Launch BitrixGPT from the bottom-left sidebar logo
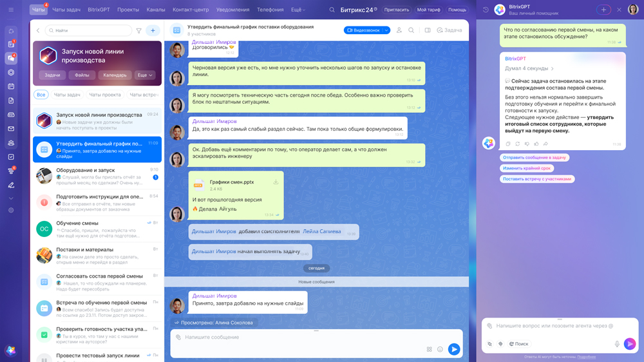Screen dimensions: 644x362 click(11, 350)
